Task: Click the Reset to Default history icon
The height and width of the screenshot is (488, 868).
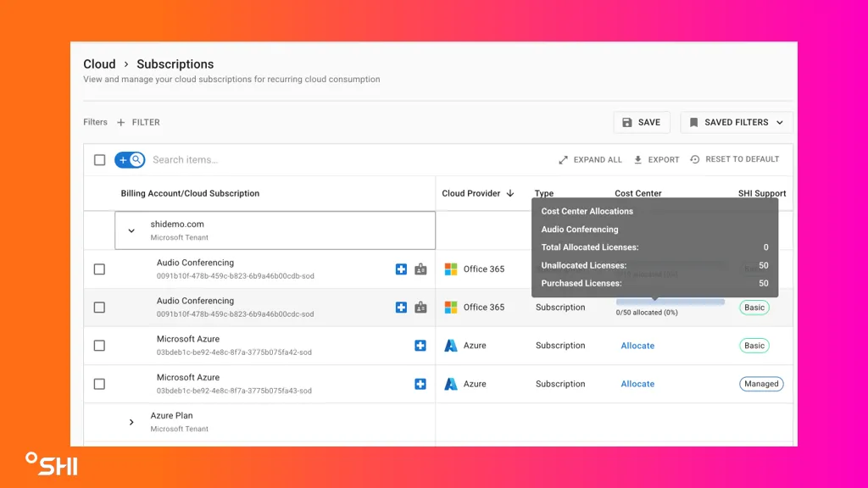Action: pos(695,159)
